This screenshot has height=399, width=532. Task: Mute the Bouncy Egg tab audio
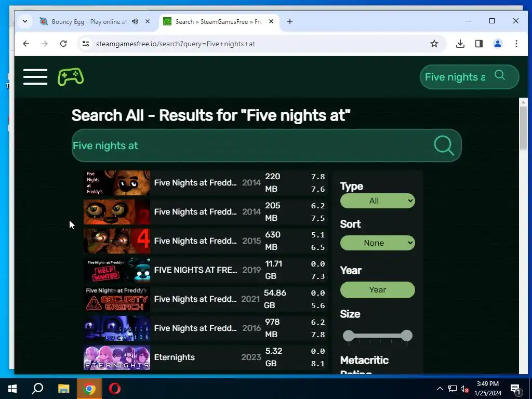click(135, 21)
